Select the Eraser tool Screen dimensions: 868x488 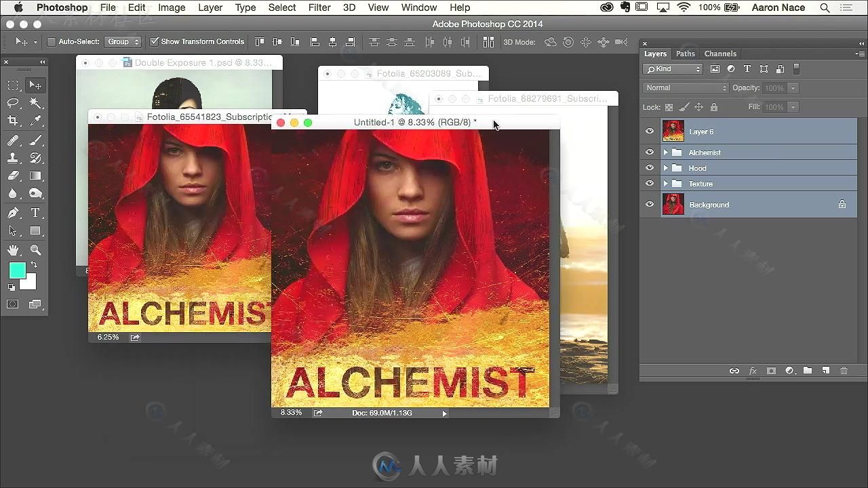click(x=13, y=176)
